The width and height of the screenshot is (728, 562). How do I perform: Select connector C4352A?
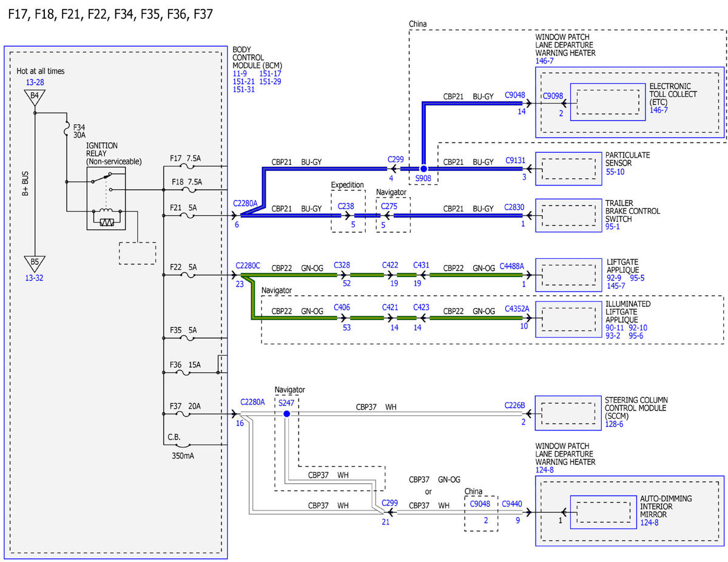point(517,309)
